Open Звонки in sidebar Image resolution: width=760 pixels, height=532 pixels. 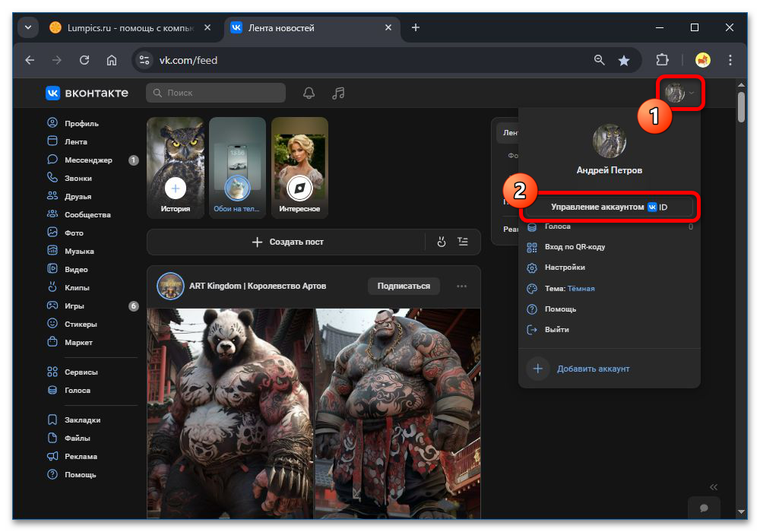[70, 178]
